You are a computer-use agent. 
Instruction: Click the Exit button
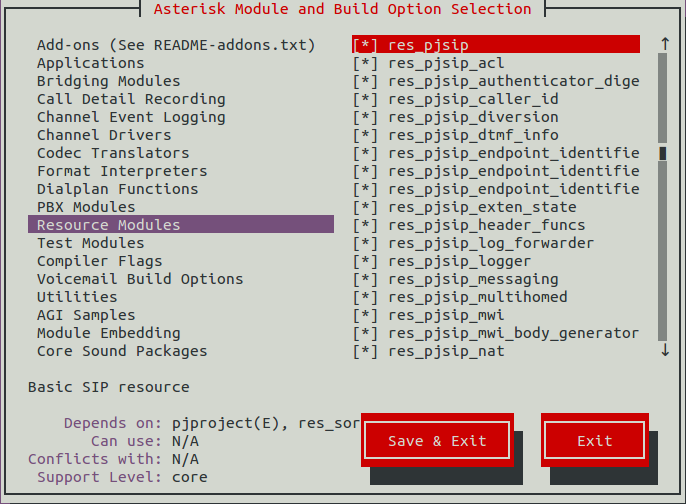click(x=595, y=440)
